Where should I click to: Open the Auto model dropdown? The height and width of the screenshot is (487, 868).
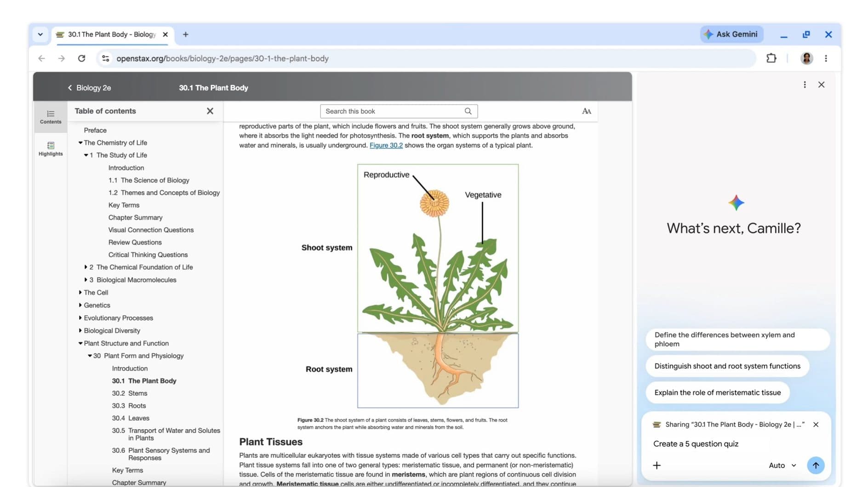782,465
